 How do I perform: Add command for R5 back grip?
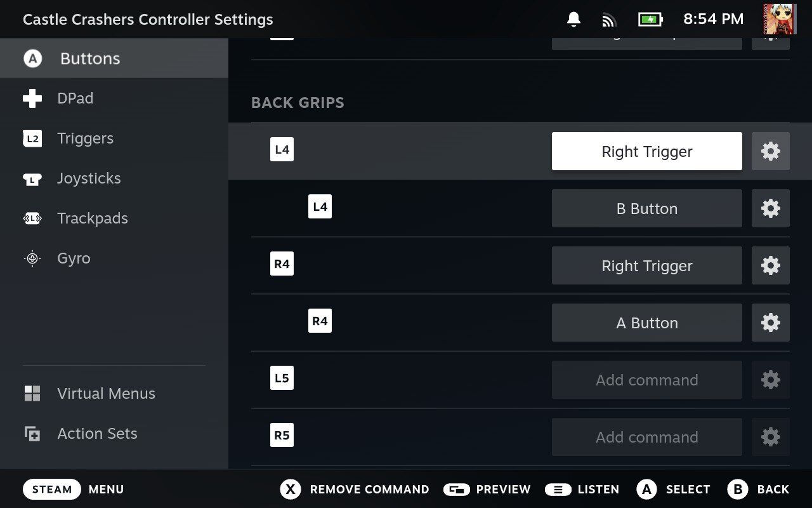[x=646, y=437]
